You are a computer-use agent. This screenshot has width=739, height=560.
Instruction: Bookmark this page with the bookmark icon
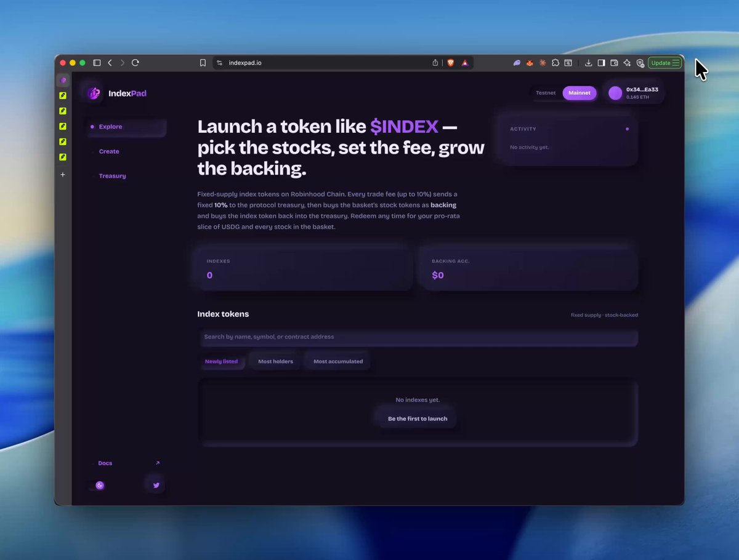coord(203,63)
